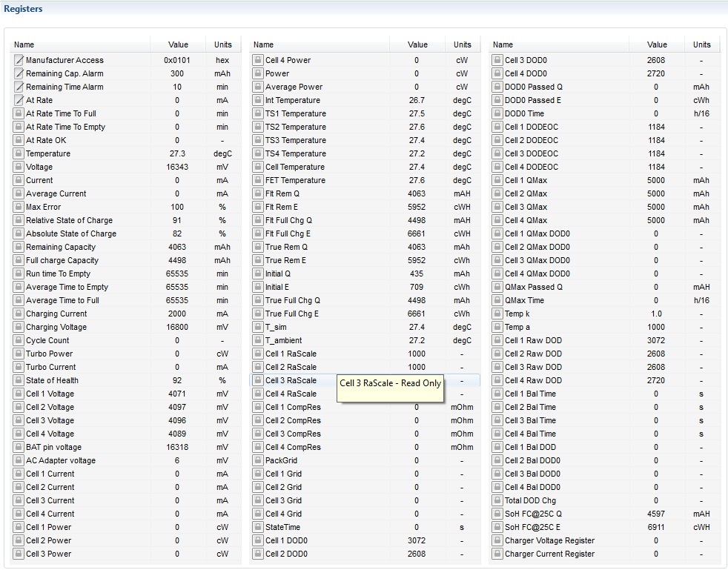Select the Cycle Count row label
Viewport: 728px width, 570px height.
click(47, 341)
